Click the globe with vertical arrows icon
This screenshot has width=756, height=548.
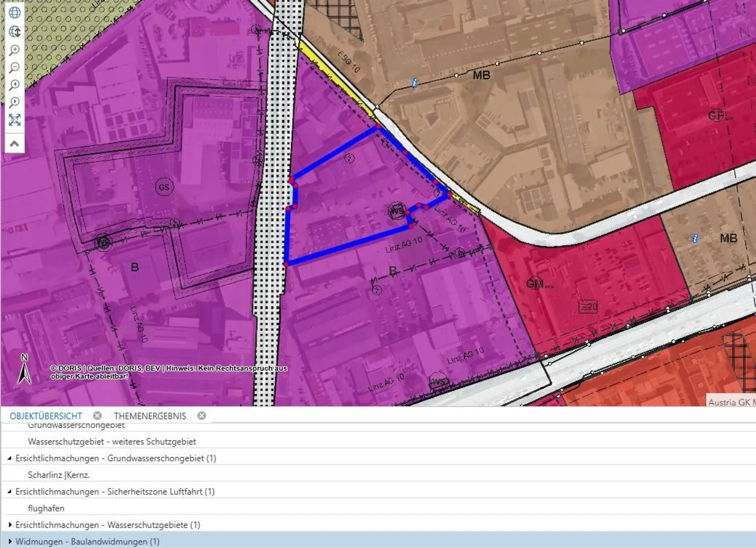point(15,32)
